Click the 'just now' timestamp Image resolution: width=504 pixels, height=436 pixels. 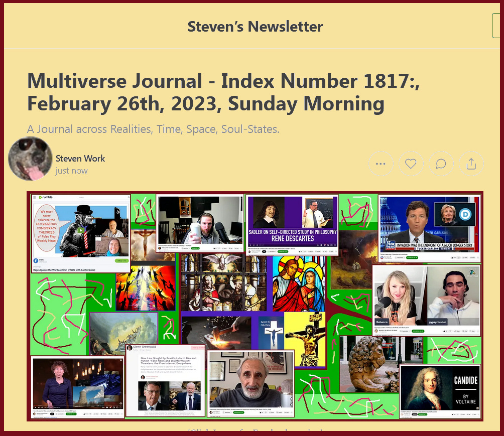click(71, 171)
